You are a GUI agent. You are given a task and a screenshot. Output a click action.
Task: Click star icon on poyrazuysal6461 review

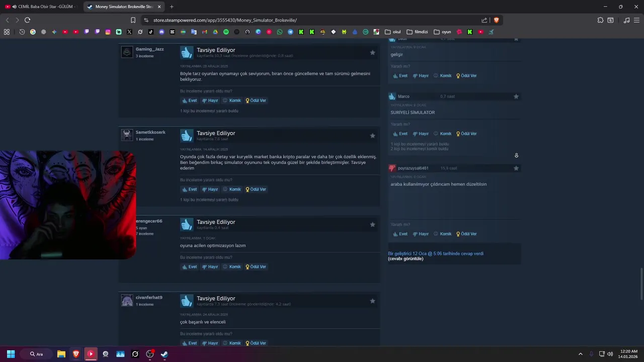516,168
